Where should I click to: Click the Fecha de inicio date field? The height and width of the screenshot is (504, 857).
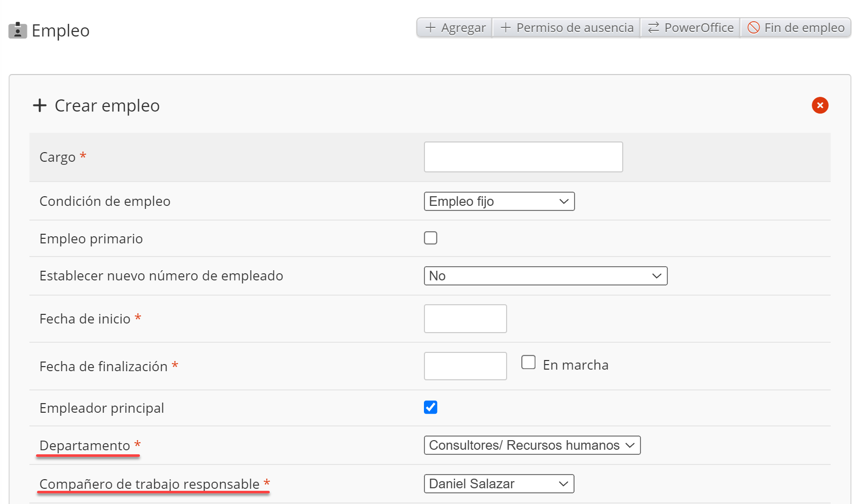[x=465, y=319]
